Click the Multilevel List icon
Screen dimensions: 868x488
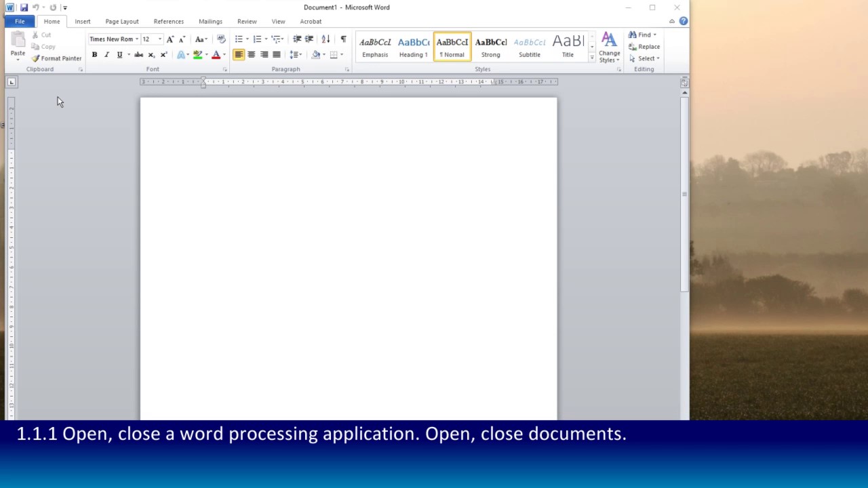276,39
